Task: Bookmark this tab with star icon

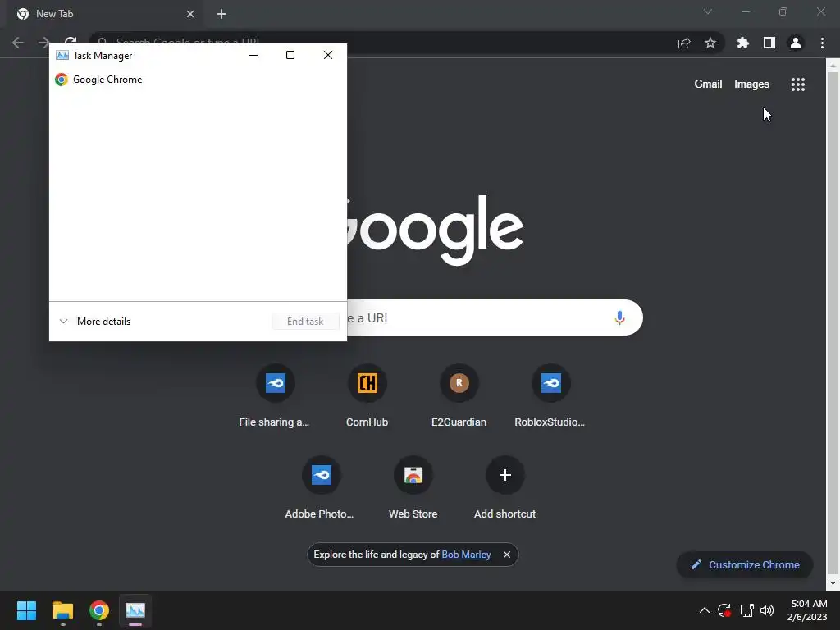Action: click(x=710, y=43)
